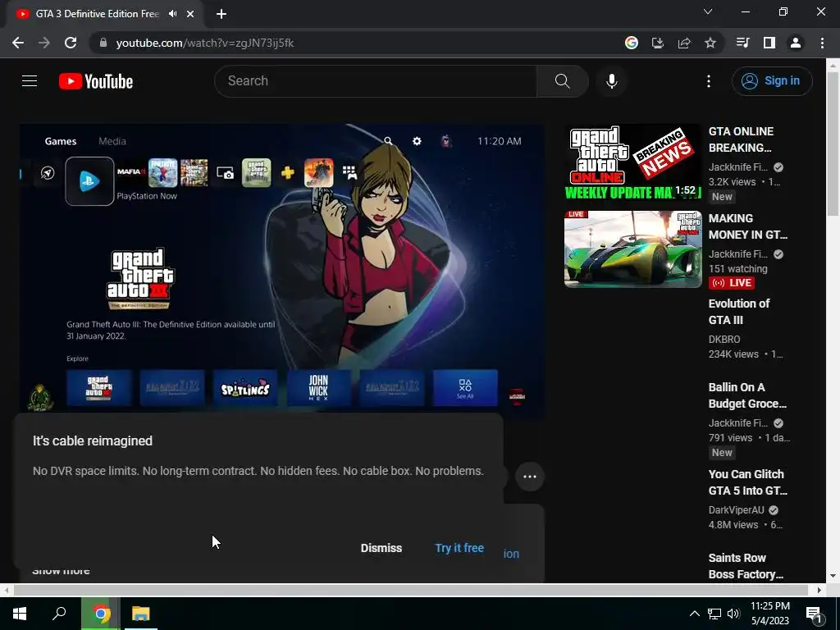
Task: Select GTA 3 Definitive Edition tab
Action: 97,14
